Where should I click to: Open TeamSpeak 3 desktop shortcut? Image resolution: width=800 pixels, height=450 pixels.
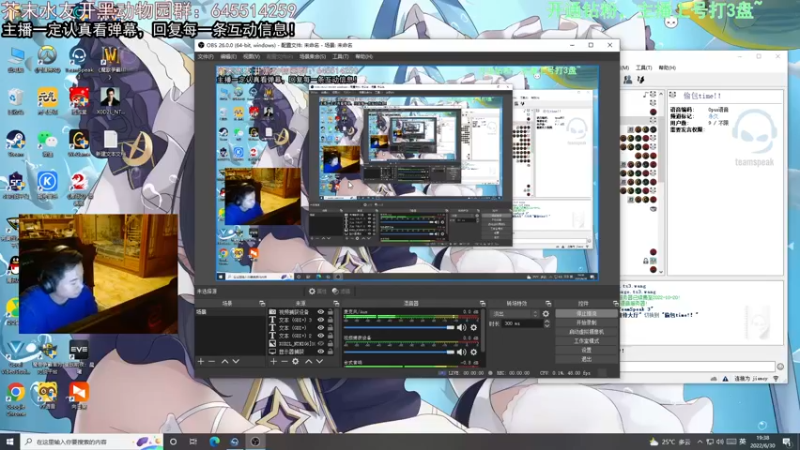click(79, 59)
